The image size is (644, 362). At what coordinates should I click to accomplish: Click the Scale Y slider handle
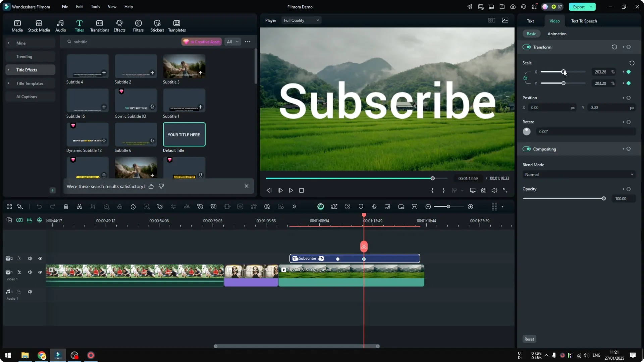click(x=563, y=83)
